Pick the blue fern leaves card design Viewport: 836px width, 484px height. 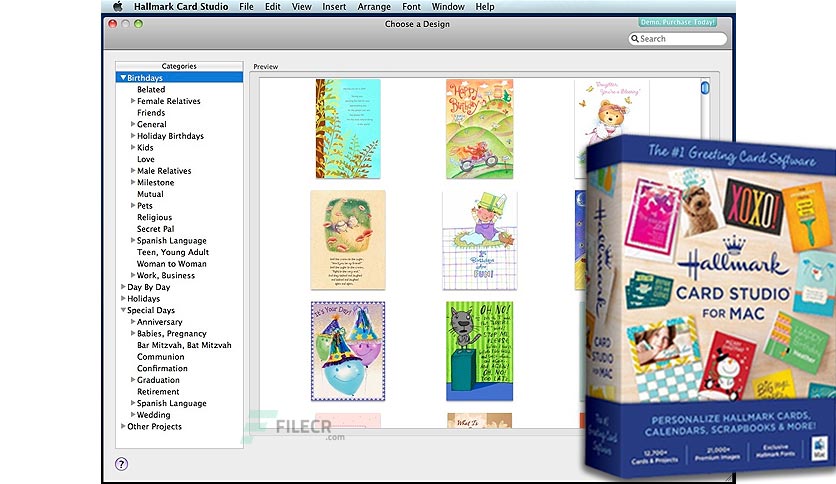[x=348, y=128]
